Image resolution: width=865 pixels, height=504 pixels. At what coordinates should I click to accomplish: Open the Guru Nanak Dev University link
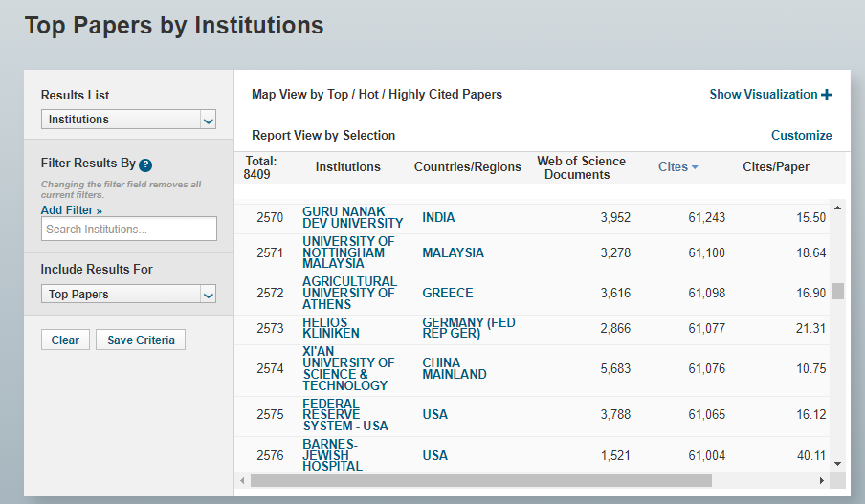point(352,217)
